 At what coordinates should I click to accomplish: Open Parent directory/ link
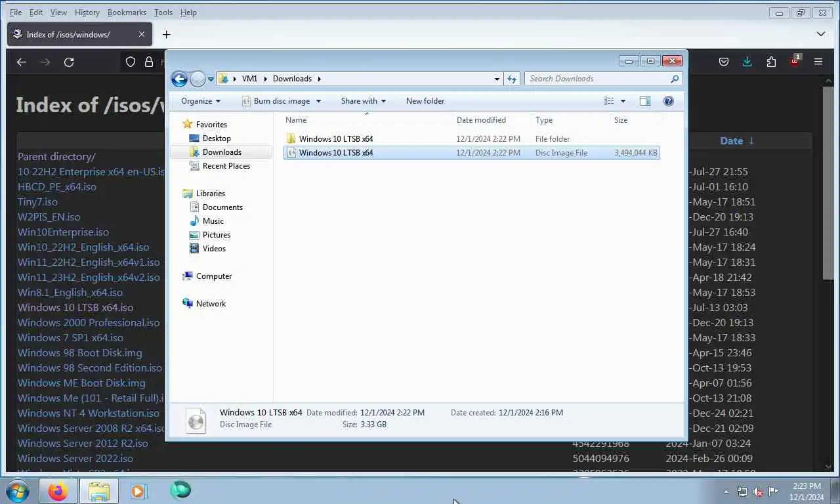point(56,157)
